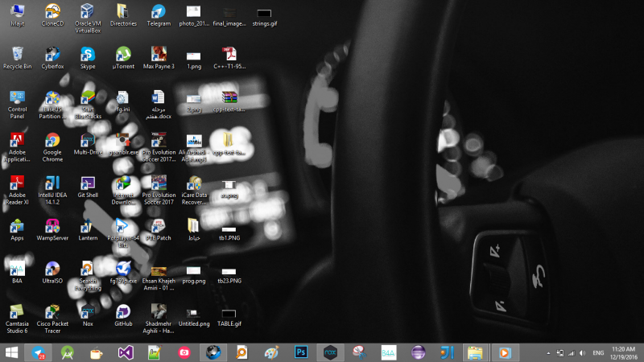The image size is (644, 362).
Task: Launch Nox emulator desktop shortcut
Action: tap(88, 315)
